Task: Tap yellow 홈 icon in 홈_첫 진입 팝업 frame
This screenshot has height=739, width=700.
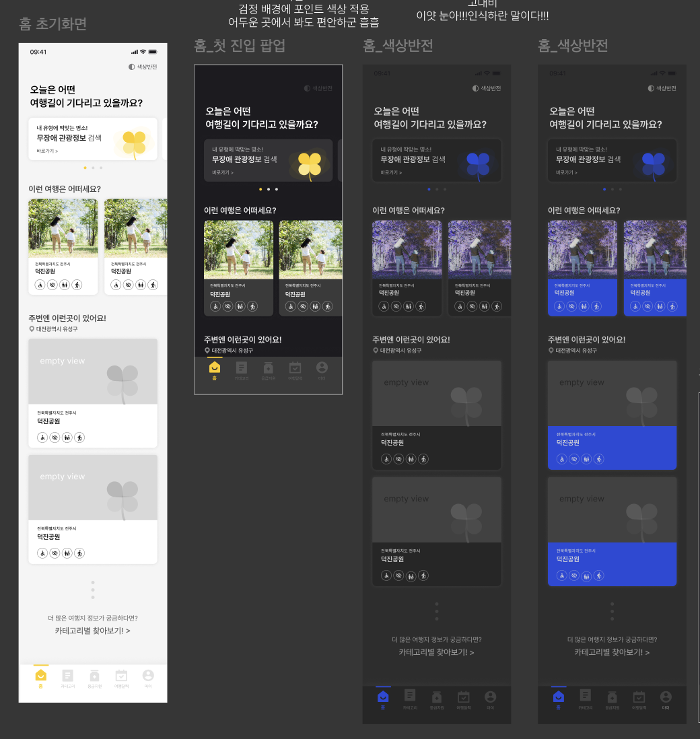Action: [x=215, y=367]
